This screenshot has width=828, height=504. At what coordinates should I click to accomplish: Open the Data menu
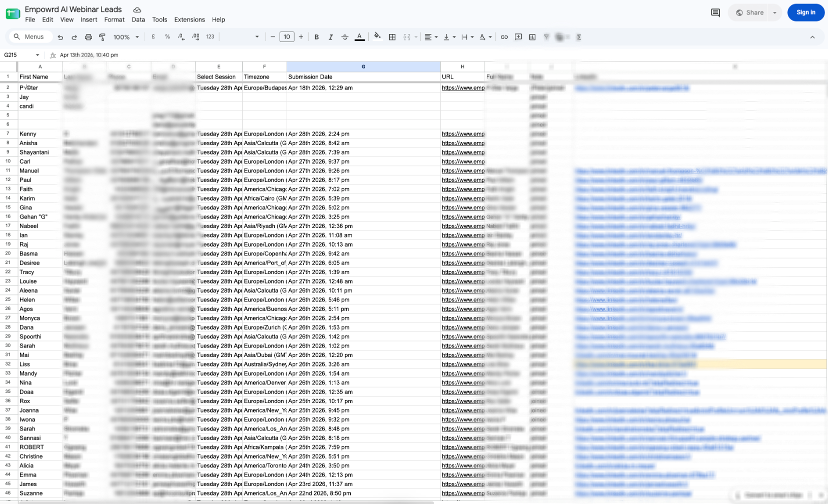138,19
